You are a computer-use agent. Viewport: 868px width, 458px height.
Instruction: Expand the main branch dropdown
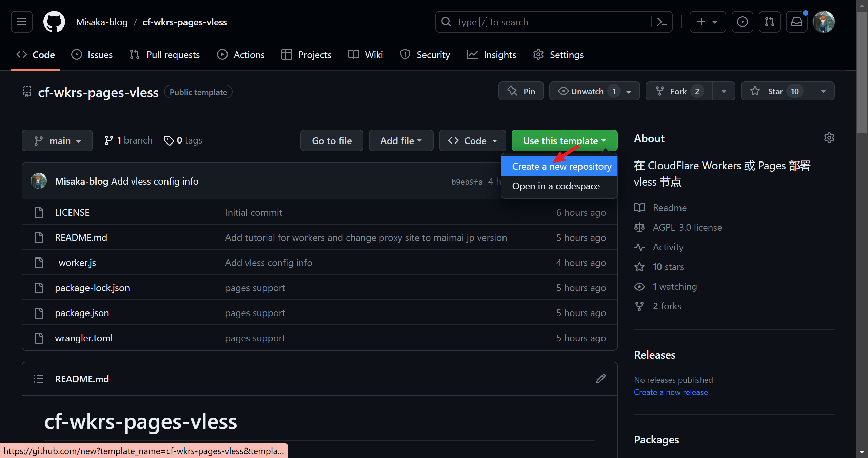(57, 140)
